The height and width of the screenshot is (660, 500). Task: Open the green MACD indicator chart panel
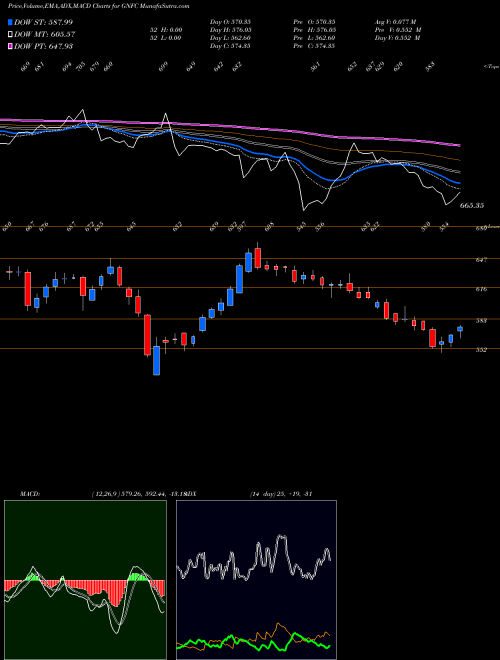point(85,580)
